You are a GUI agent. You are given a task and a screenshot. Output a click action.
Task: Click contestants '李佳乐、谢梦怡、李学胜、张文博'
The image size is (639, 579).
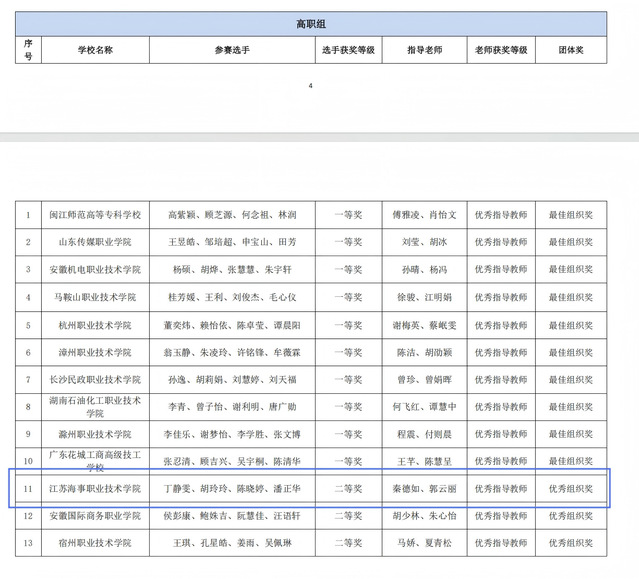[232, 434]
